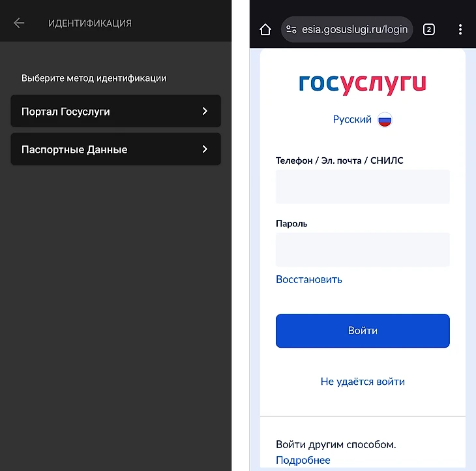This screenshot has width=476, height=471.
Task: Go back from the ИДЕНТИФИКАЦИЯ screen
Action: click(x=19, y=23)
